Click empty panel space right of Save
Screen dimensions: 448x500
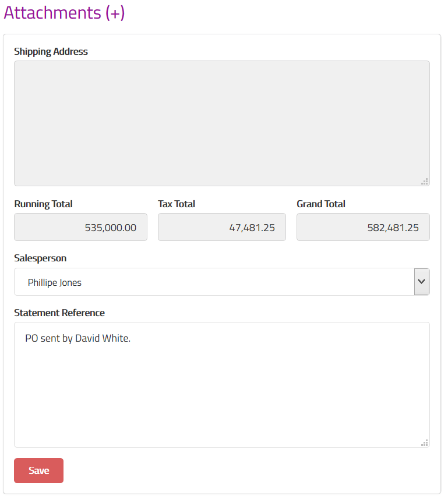click(x=245, y=471)
